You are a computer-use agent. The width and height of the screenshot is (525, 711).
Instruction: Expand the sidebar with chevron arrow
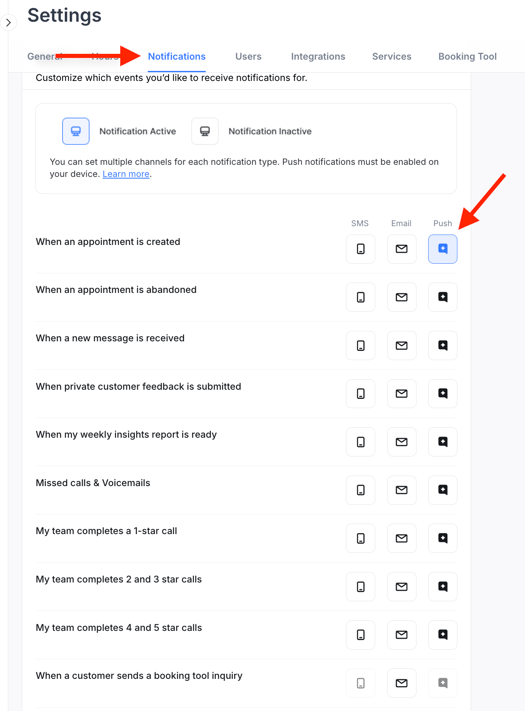click(x=8, y=22)
